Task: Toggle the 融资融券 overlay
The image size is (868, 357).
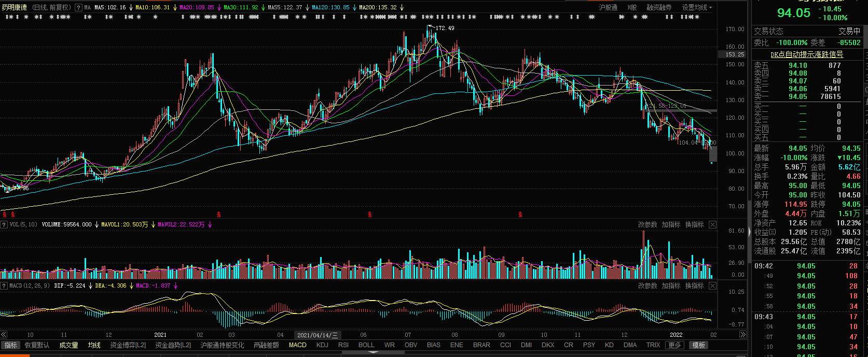Action: tap(659, 7)
